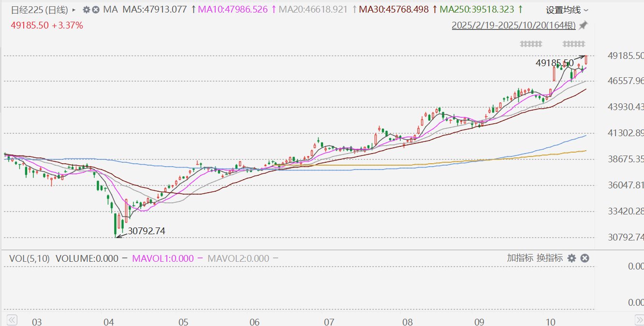
Task: Open MA indicator settings gear
Action: pos(87,10)
